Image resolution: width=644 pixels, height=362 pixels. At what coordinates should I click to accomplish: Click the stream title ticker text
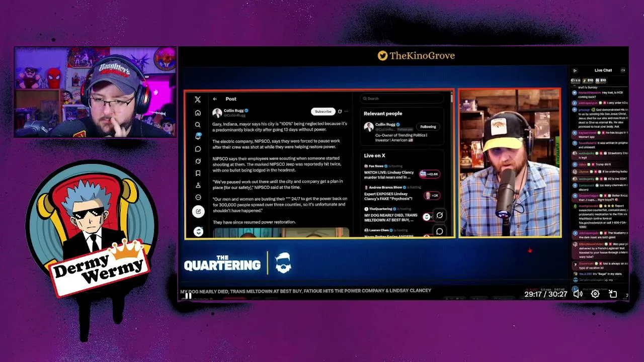coord(305,291)
